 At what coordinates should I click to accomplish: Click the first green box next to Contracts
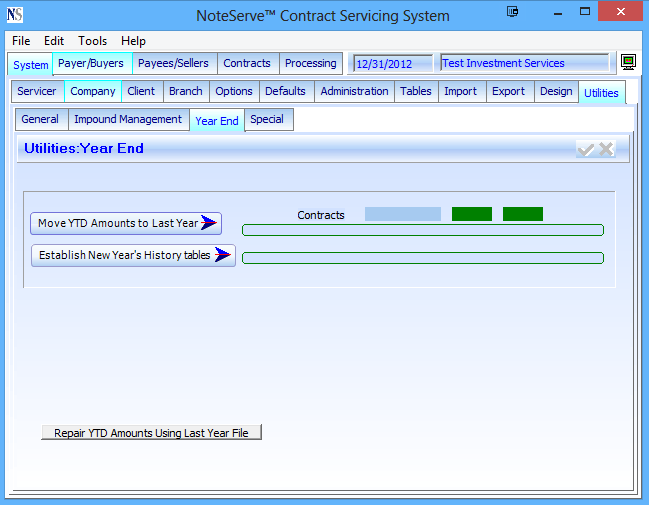click(x=471, y=214)
